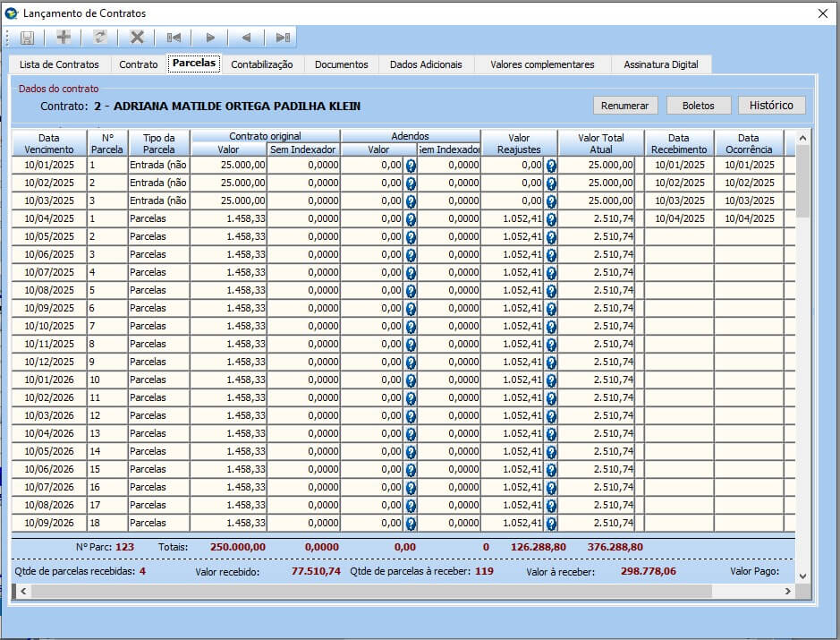Open the Contabilização tab
The width and height of the screenshot is (840, 640).
coord(261,64)
